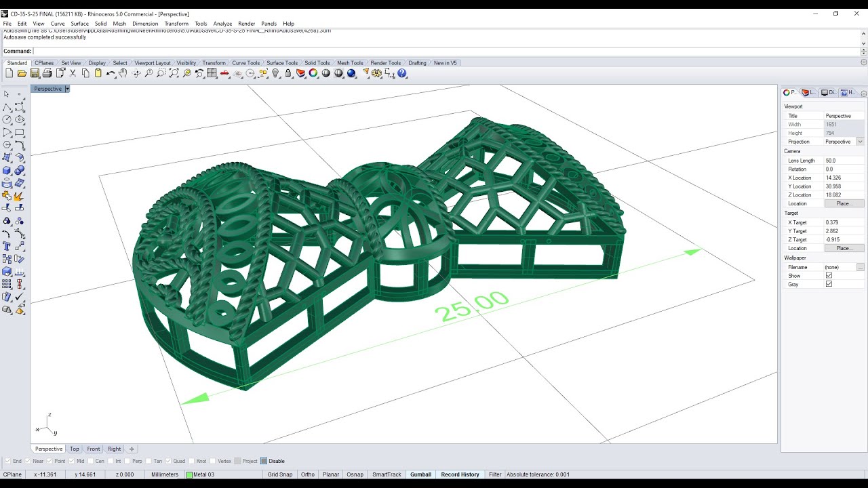Click the Millimeters units status entry

tap(165, 474)
